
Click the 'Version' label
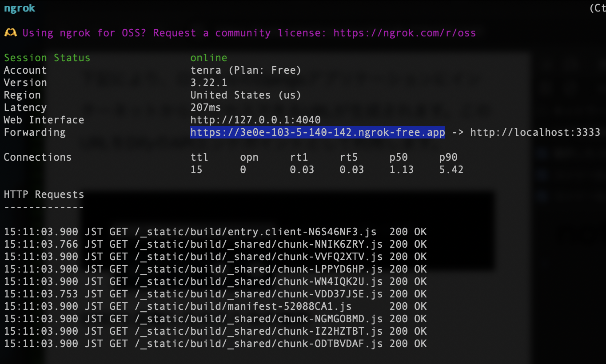coord(25,83)
